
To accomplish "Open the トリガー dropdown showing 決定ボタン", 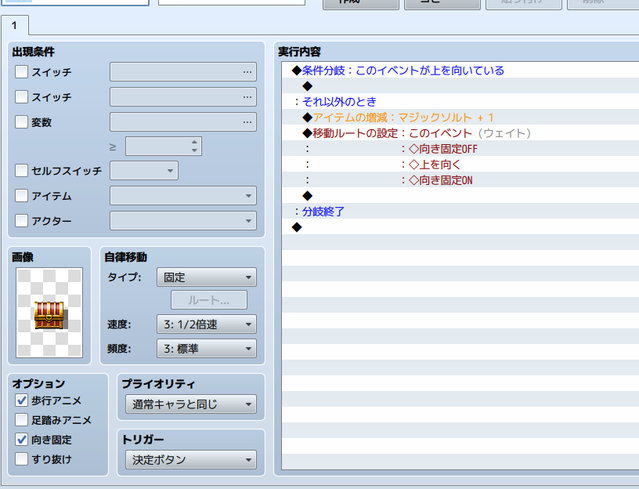I will [x=191, y=460].
